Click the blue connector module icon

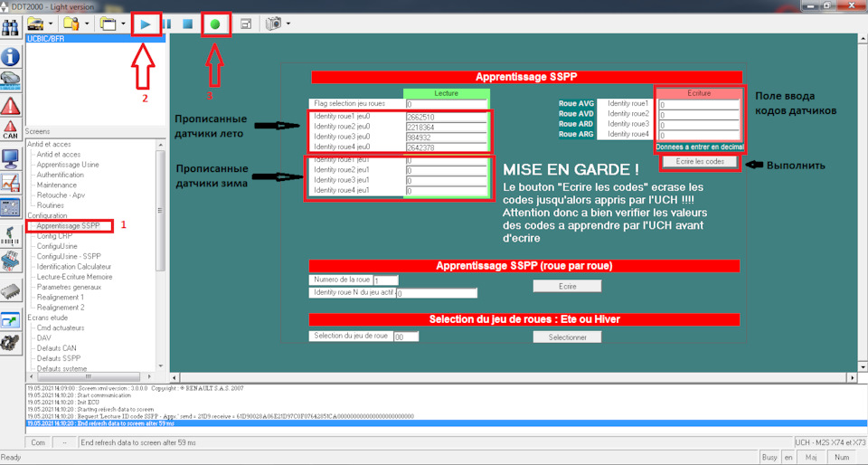(11, 261)
